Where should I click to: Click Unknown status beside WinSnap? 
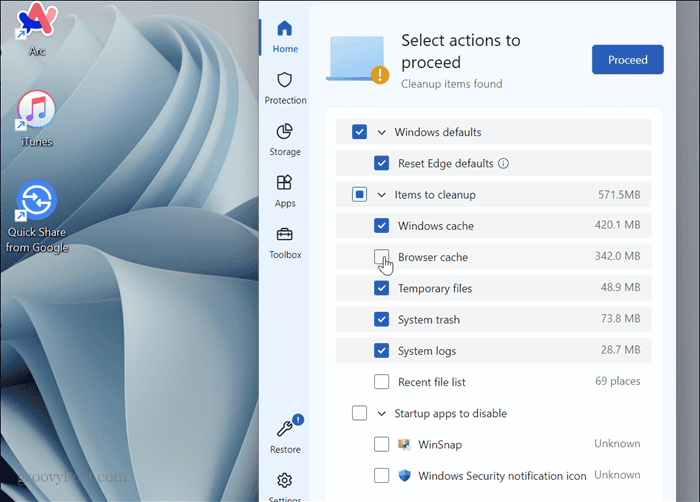click(x=617, y=443)
